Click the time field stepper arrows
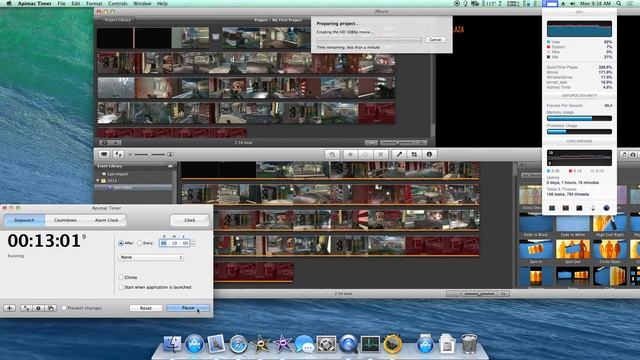Image resolution: width=640 pixels, height=360 pixels. (193, 243)
